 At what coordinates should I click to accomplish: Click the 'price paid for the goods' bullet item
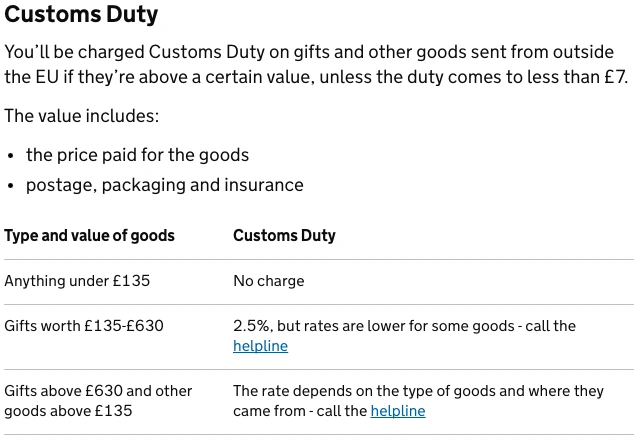click(137, 155)
